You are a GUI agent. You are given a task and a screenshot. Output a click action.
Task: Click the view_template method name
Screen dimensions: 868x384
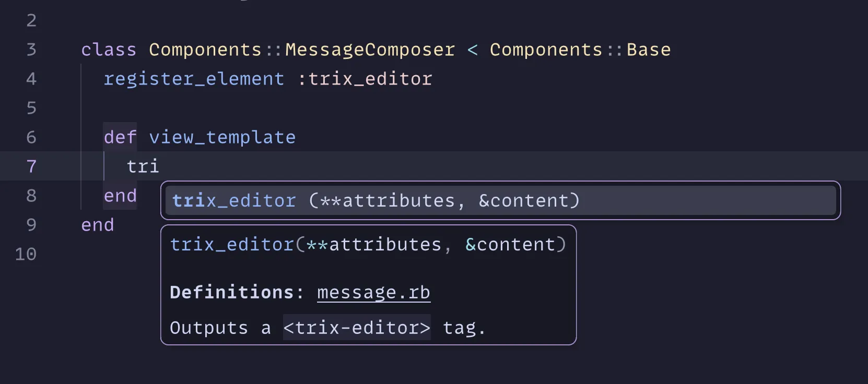222,137
